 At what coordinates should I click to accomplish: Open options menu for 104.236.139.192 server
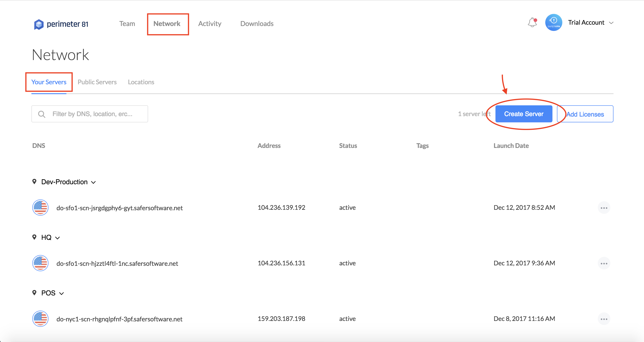tap(604, 208)
